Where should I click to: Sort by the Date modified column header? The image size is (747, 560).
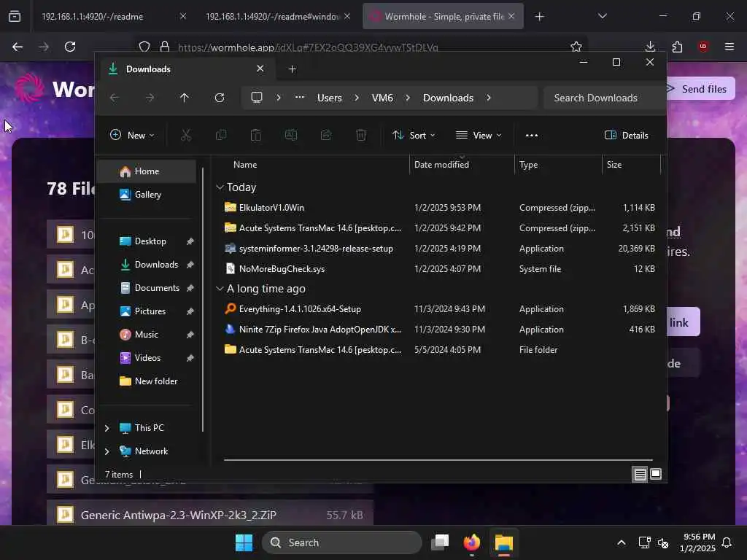pos(461,165)
